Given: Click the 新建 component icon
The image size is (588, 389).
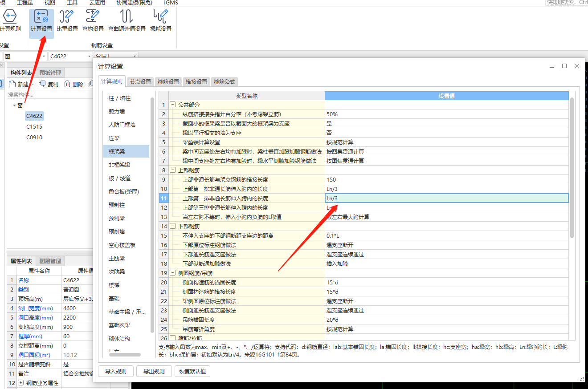Looking at the screenshot, I should (12, 84).
